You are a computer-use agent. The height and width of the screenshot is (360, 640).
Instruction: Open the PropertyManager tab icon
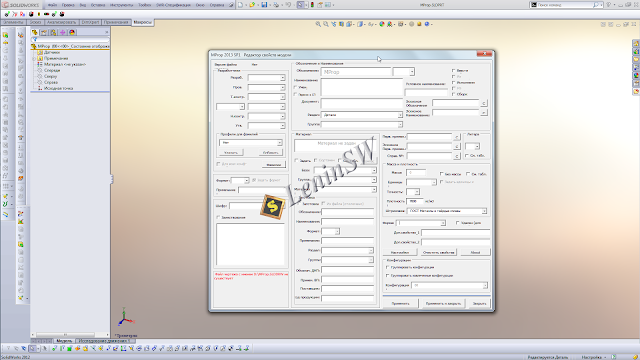44,32
